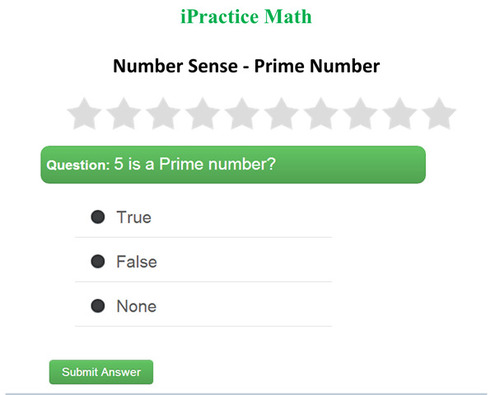
Task: Click the fifth progress star
Action: [242, 114]
